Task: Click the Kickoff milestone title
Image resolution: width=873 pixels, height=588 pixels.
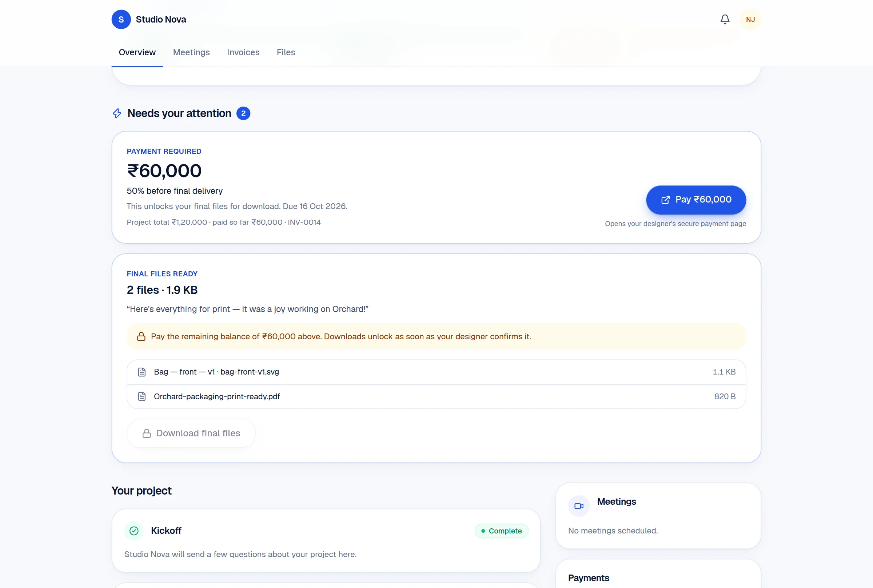Action: (x=166, y=531)
